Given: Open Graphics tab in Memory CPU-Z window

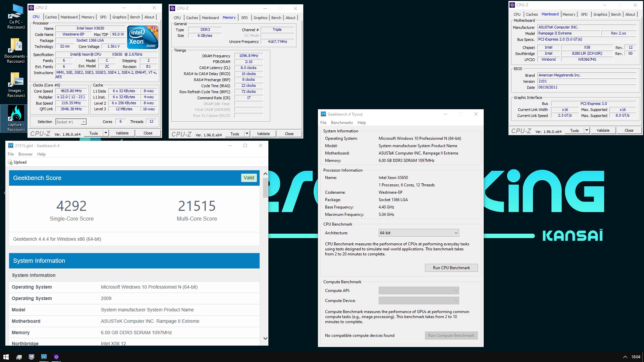Looking at the screenshot, I should [260, 18].
